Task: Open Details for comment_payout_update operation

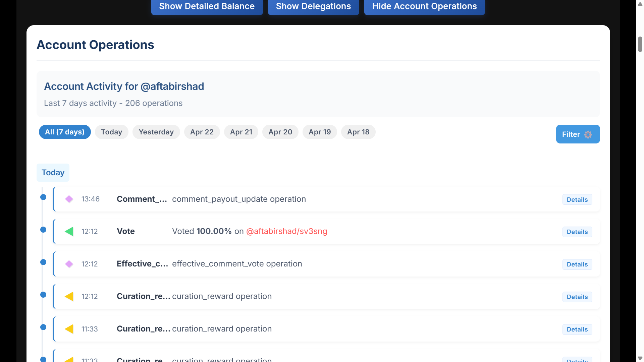Action: pos(577,200)
